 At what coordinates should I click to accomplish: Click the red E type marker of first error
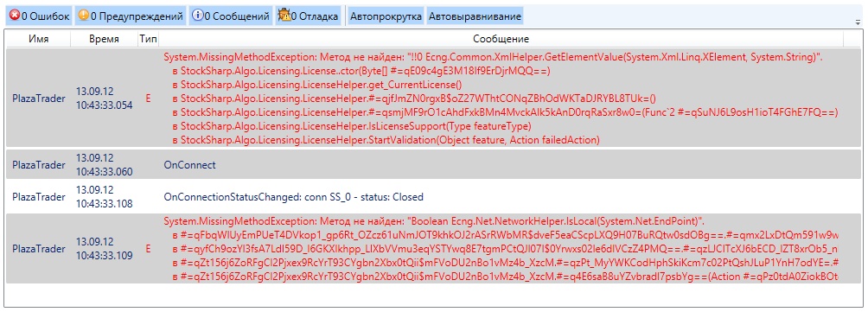point(148,99)
